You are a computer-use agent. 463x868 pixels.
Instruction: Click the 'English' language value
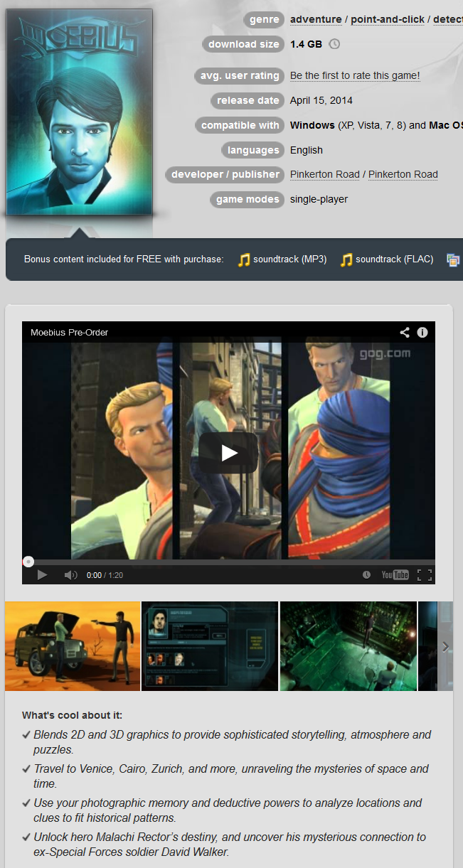[x=307, y=150]
